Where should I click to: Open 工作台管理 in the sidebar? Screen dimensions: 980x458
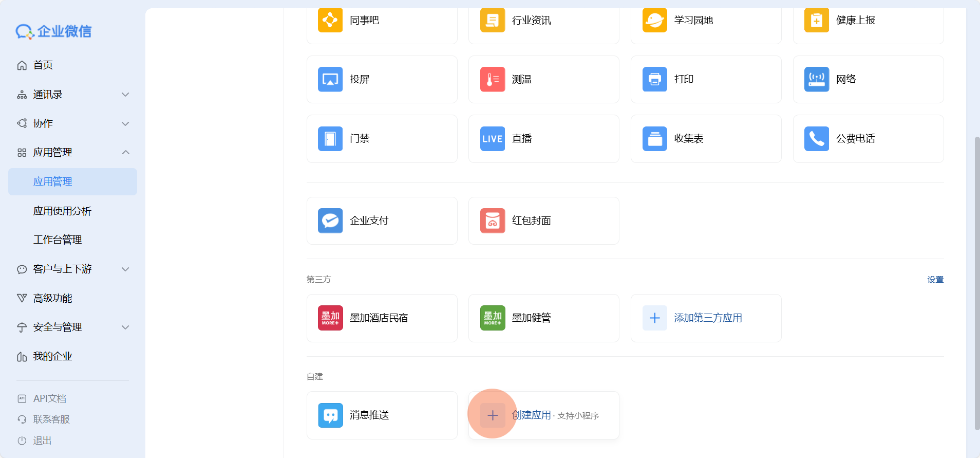tap(58, 240)
